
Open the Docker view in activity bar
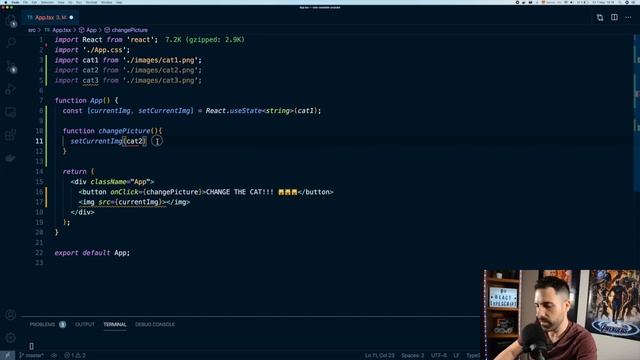point(11,158)
